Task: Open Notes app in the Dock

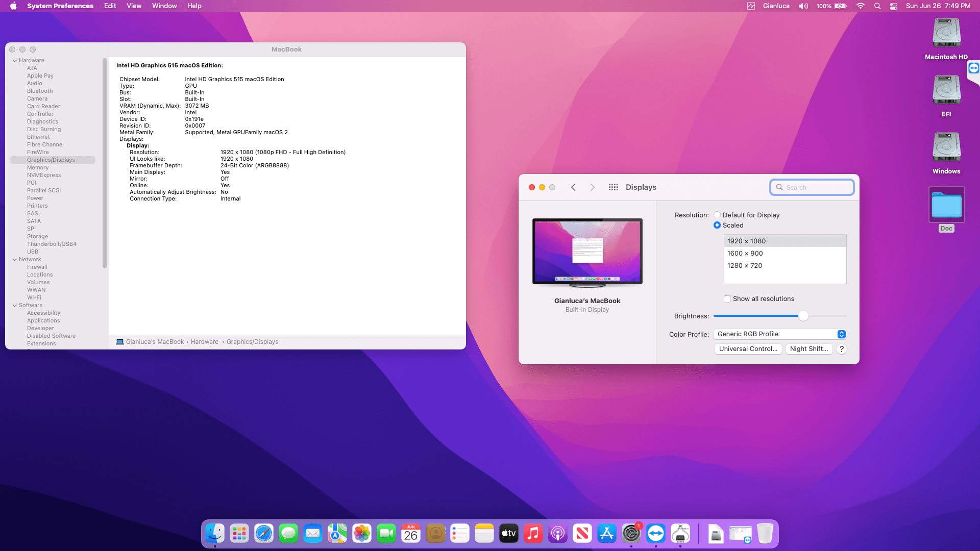Action: point(484,534)
